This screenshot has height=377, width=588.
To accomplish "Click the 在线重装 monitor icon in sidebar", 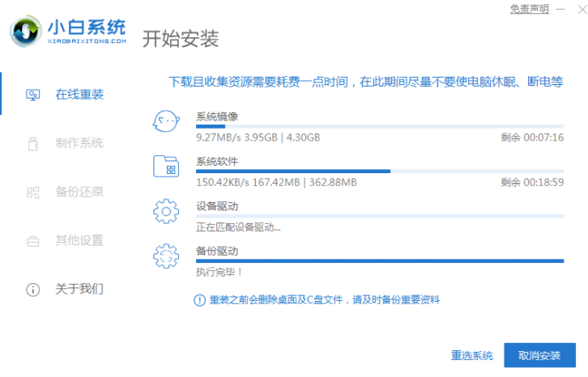I will (x=33, y=95).
